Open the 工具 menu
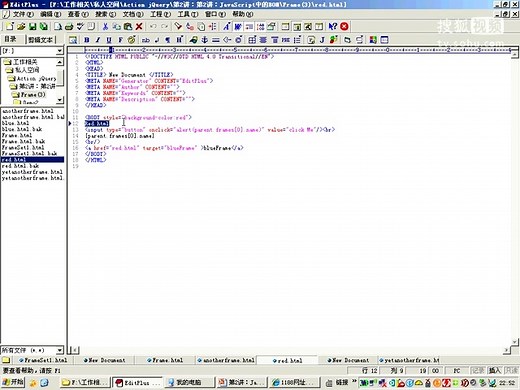Image resolution: width=520 pixels, height=390 pixels. tap(188, 14)
